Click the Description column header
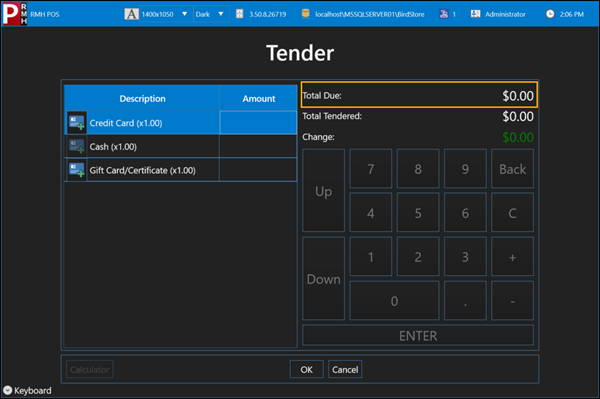600x399 pixels. tap(142, 99)
